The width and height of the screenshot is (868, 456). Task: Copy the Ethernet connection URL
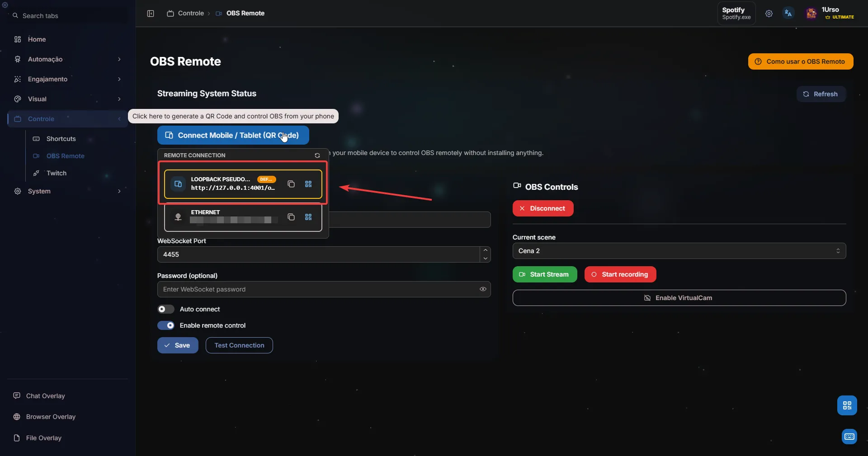click(x=291, y=217)
